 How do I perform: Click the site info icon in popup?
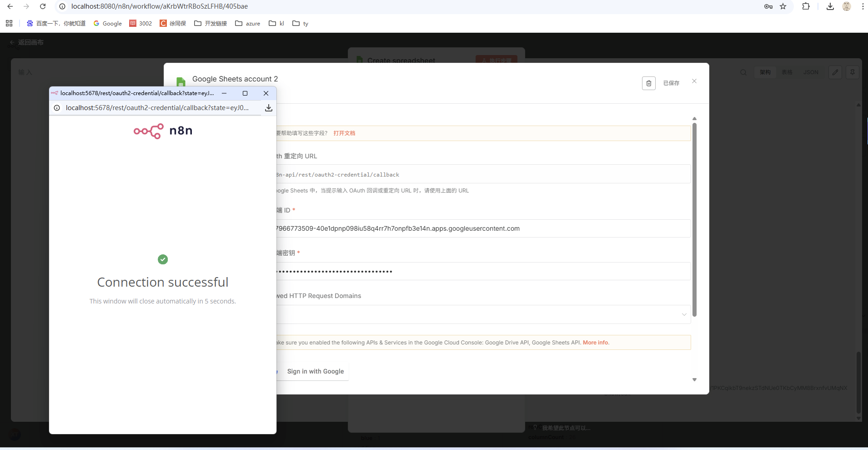coord(57,108)
